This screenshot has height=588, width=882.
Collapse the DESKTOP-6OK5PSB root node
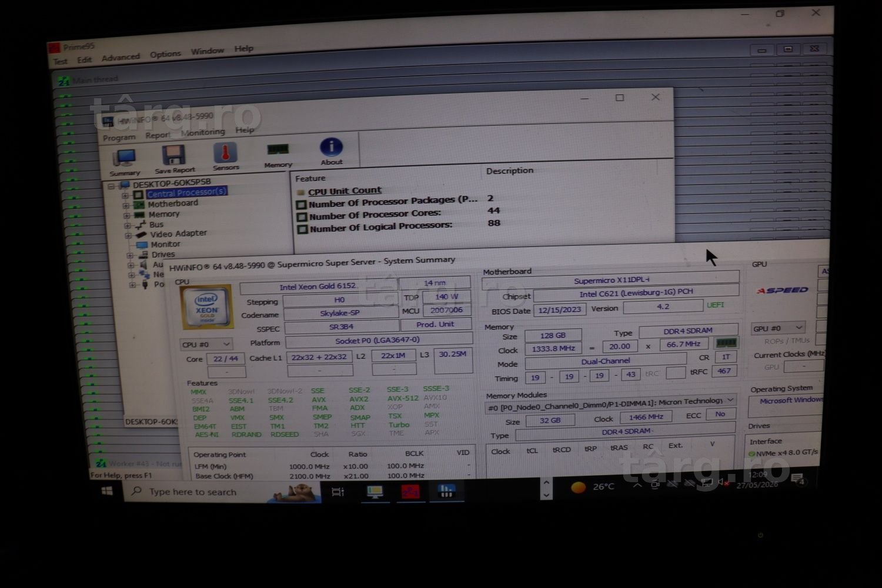[111, 186]
